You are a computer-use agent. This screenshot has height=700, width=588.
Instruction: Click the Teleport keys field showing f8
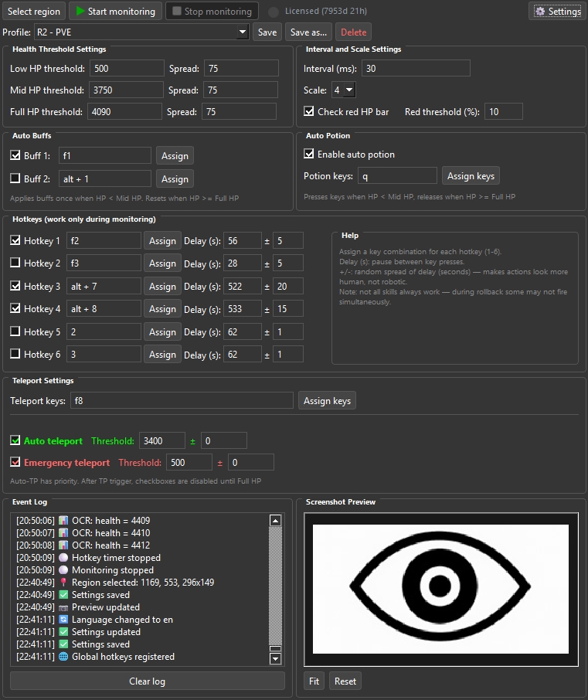(x=182, y=400)
